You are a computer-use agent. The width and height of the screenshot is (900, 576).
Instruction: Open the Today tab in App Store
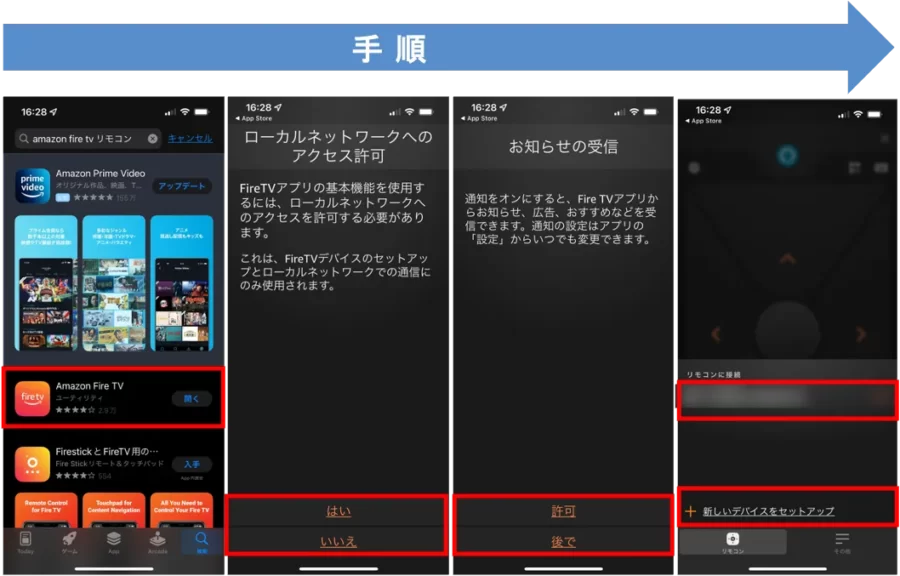(x=25, y=542)
